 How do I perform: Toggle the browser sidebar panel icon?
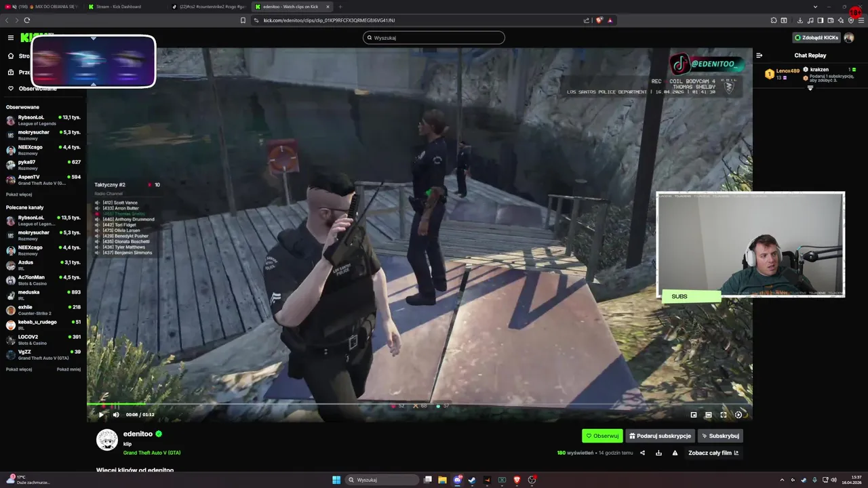tap(821, 20)
